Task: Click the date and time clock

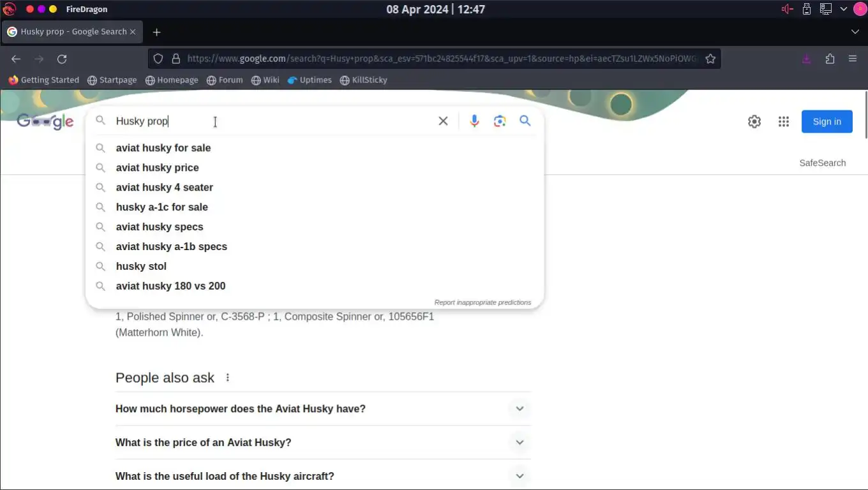Action: coord(435,9)
